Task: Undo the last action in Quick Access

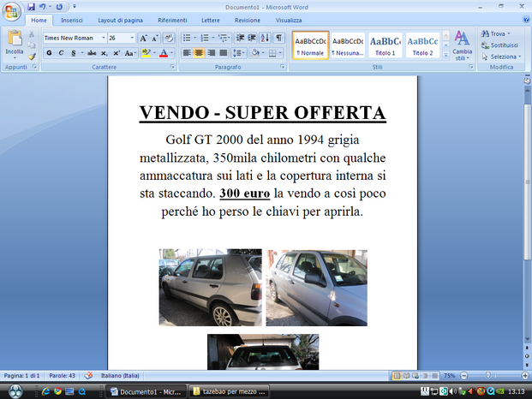Action: click(43, 7)
